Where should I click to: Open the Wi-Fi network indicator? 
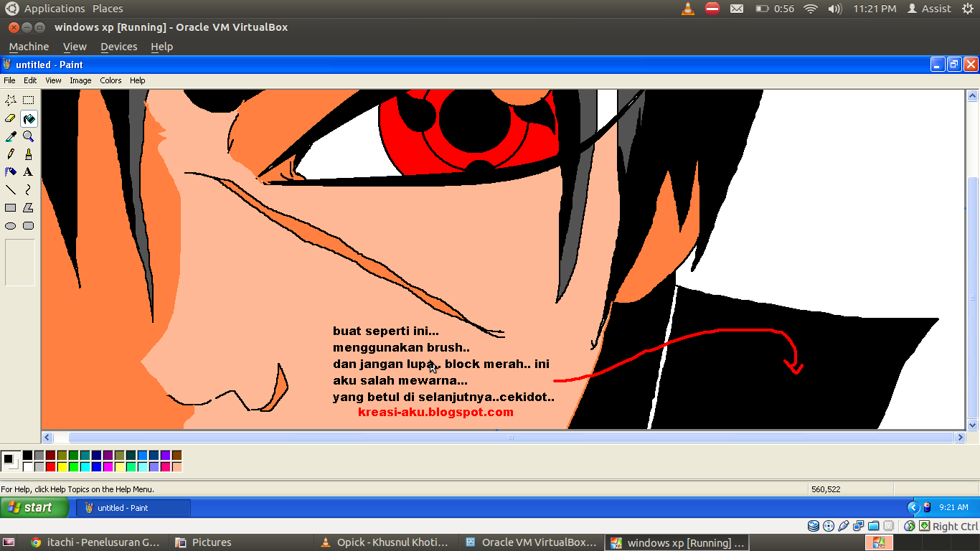pyautogui.click(x=811, y=9)
